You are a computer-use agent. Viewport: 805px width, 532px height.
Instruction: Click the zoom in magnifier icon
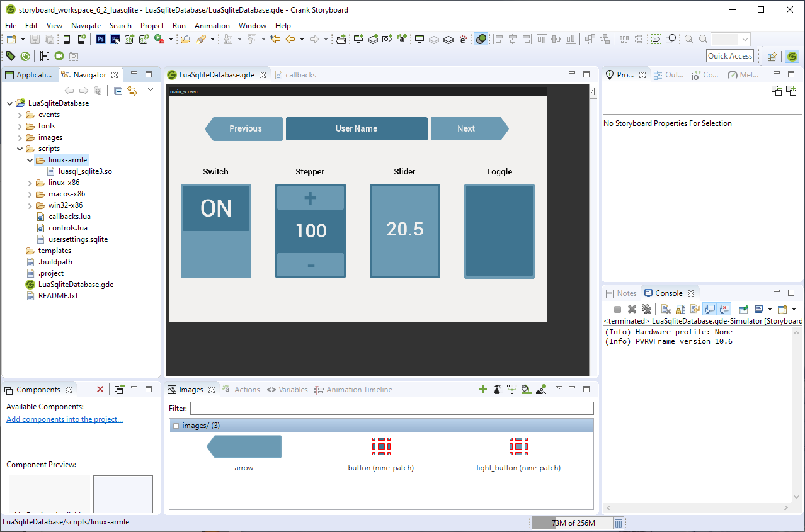(688, 39)
